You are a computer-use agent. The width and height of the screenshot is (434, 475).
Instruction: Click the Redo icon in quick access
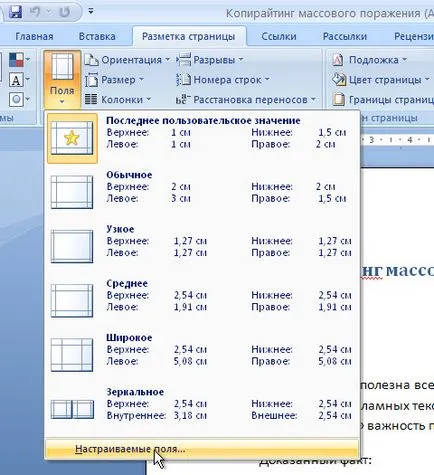[x=64, y=12]
